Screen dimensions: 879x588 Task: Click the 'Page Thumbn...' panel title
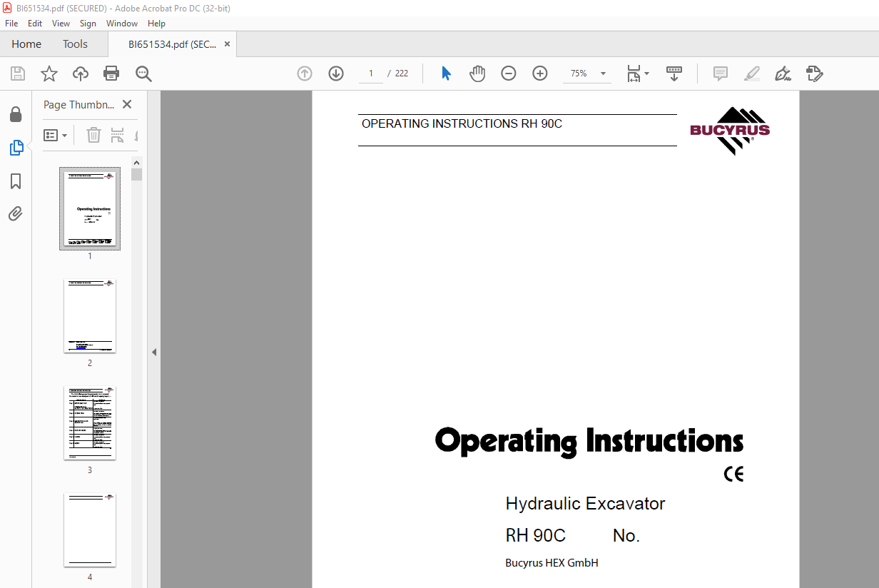[78, 104]
